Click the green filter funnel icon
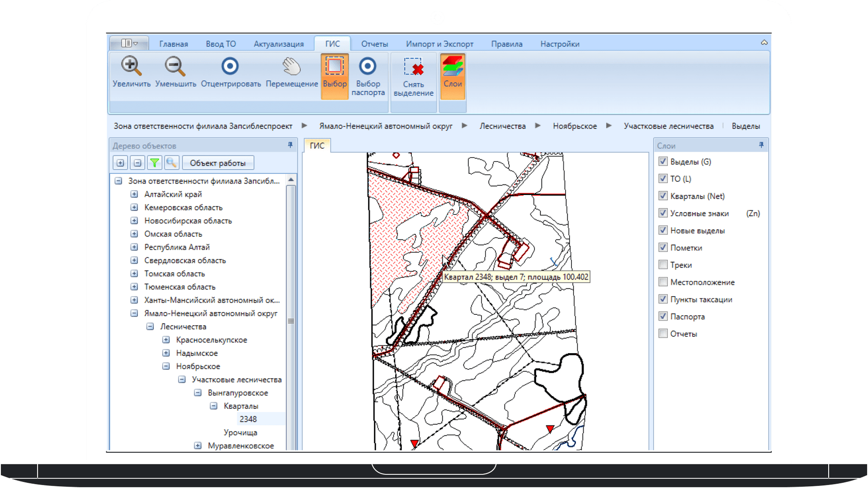The width and height of the screenshot is (868, 488). [155, 163]
